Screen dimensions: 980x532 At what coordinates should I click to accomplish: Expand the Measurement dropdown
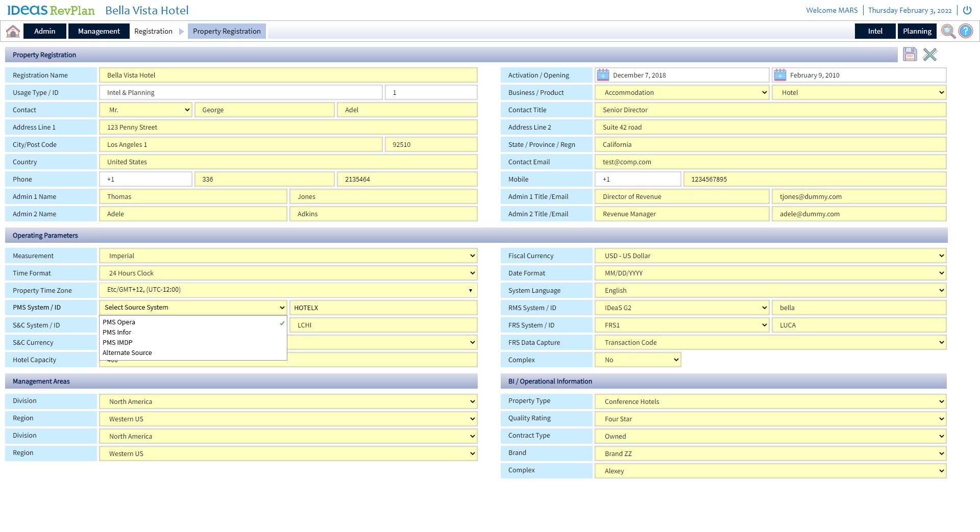tap(288, 256)
